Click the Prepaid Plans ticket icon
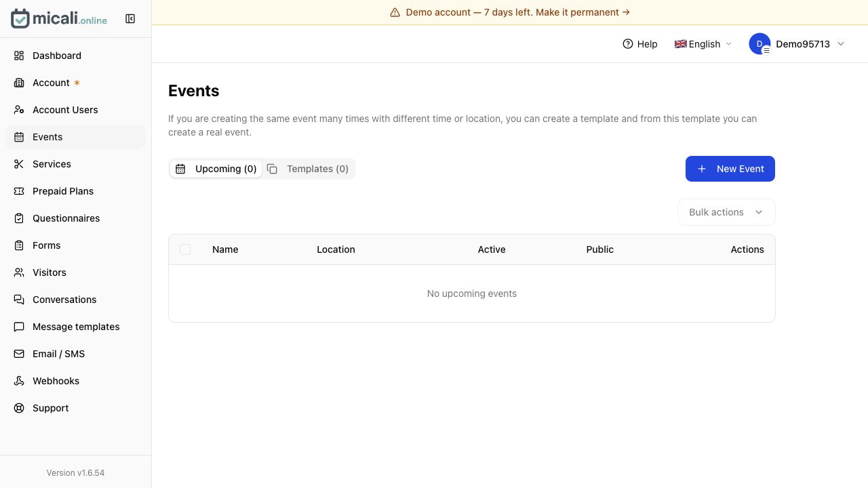This screenshot has width=868, height=488. (19, 191)
